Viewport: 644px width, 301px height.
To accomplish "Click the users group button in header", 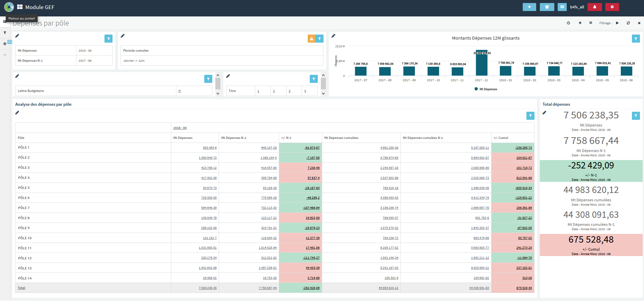I will coord(547,7).
